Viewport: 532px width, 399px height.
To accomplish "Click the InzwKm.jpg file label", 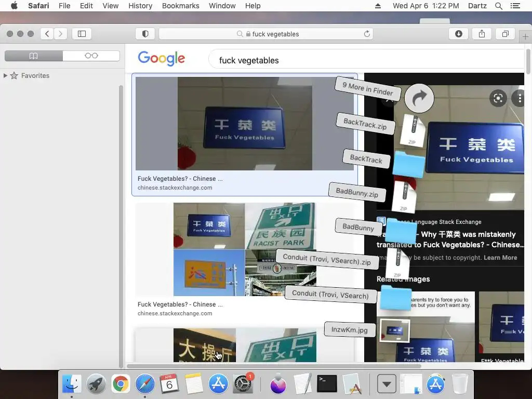I will pos(350,329).
